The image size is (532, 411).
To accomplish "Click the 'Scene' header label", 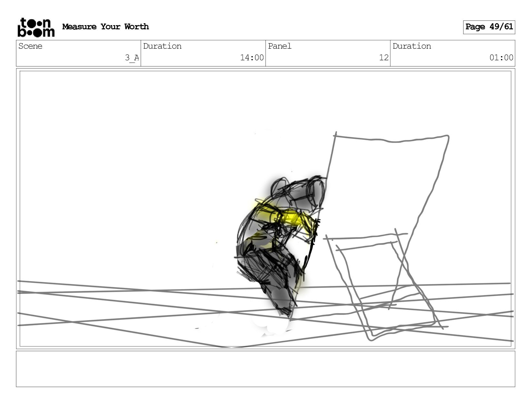I will (30, 46).
